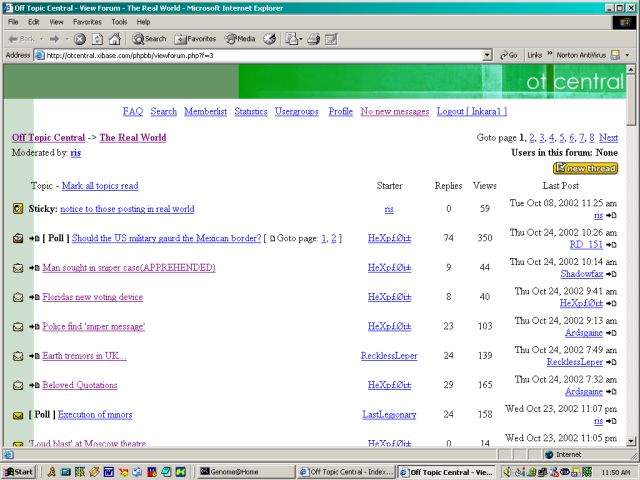Open the Statistics link
This screenshot has width=640, height=480.
tap(251, 111)
